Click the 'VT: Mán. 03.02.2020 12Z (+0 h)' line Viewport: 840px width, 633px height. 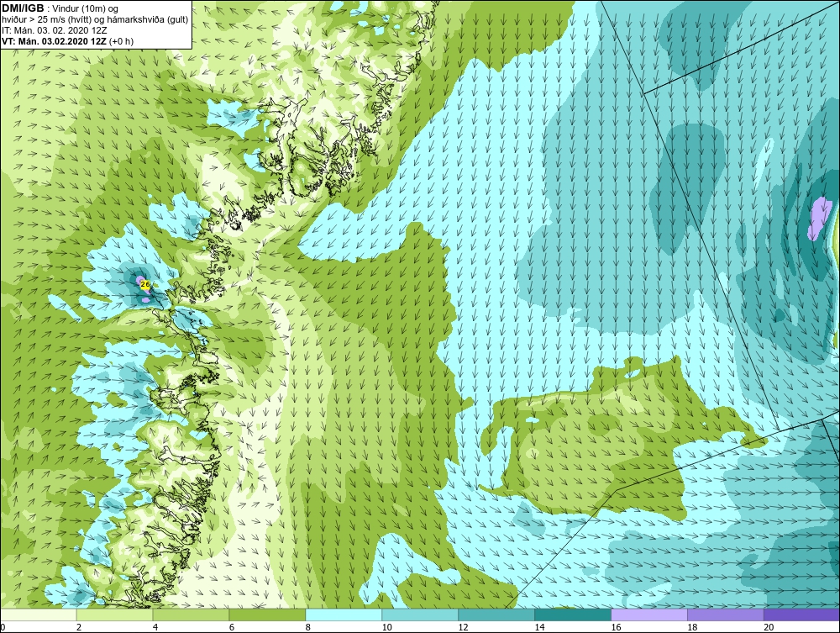(67, 40)
